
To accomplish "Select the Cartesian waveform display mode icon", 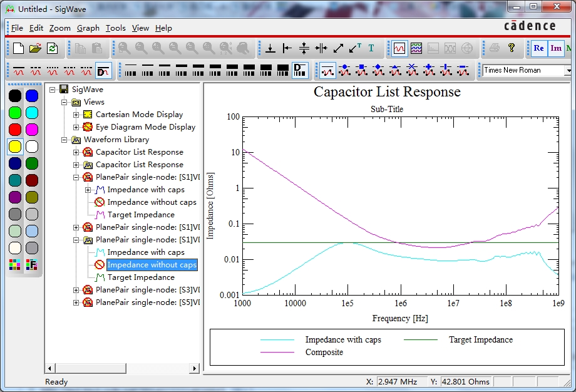I will pos(399,48).
